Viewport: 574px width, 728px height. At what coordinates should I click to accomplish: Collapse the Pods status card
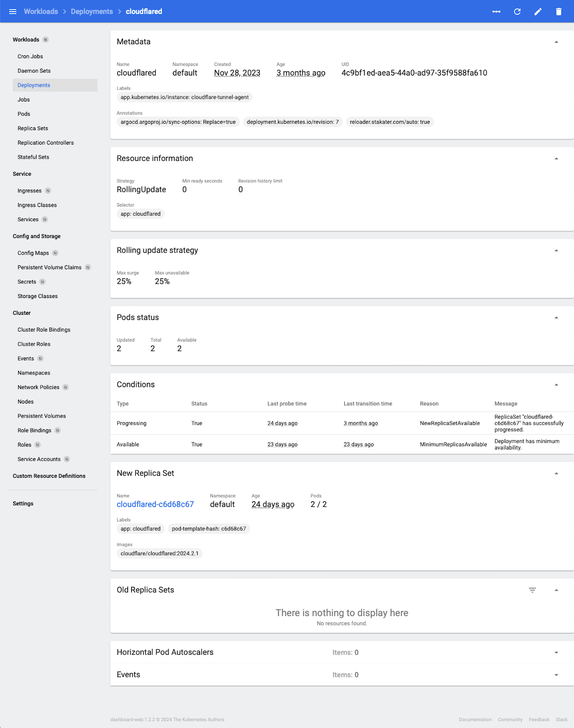556,318
